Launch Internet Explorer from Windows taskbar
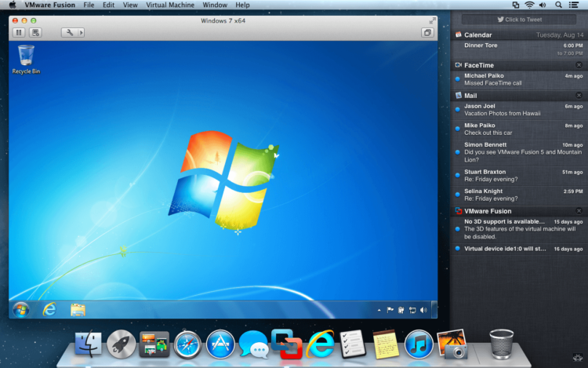The image size is (588, 368). tap(49, 309)
